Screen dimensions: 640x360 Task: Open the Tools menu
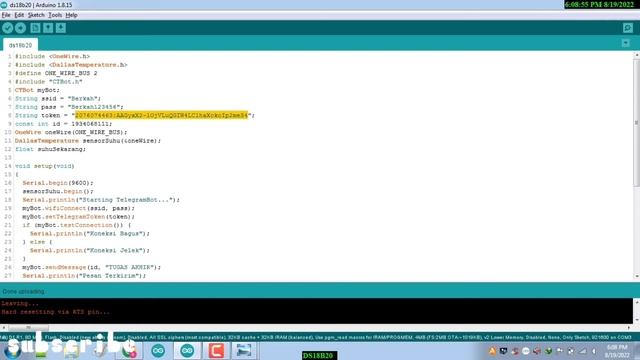tap(55, 15)
